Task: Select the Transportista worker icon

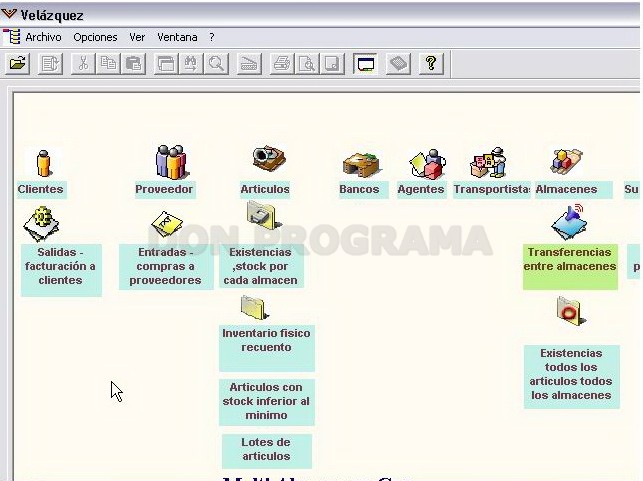Action: [489, 162]
